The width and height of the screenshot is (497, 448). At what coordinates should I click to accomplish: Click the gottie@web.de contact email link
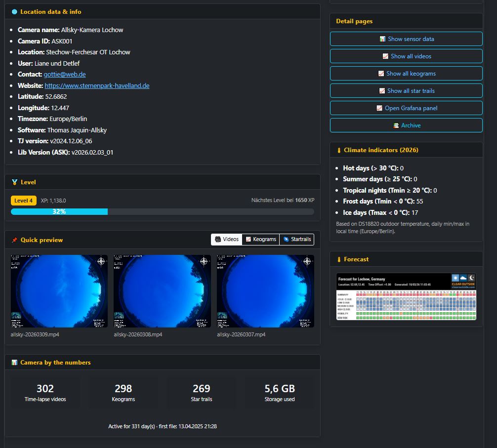[65, 75]
